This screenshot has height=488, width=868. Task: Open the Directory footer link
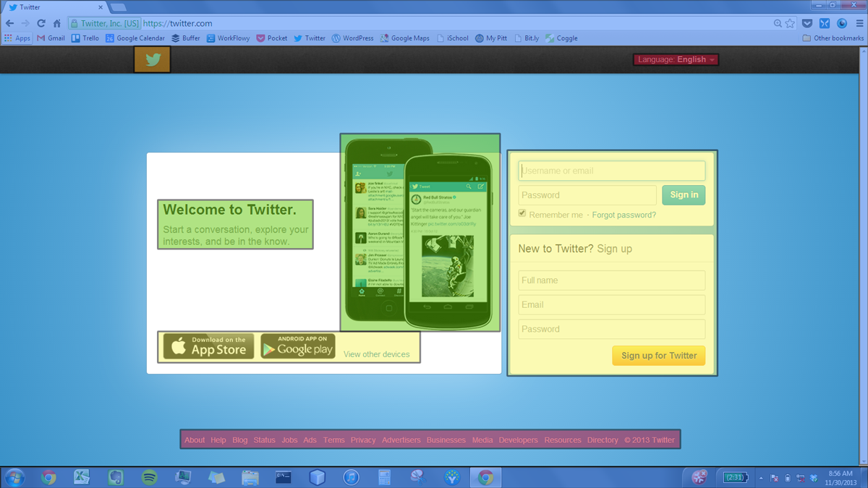[603, 440]
